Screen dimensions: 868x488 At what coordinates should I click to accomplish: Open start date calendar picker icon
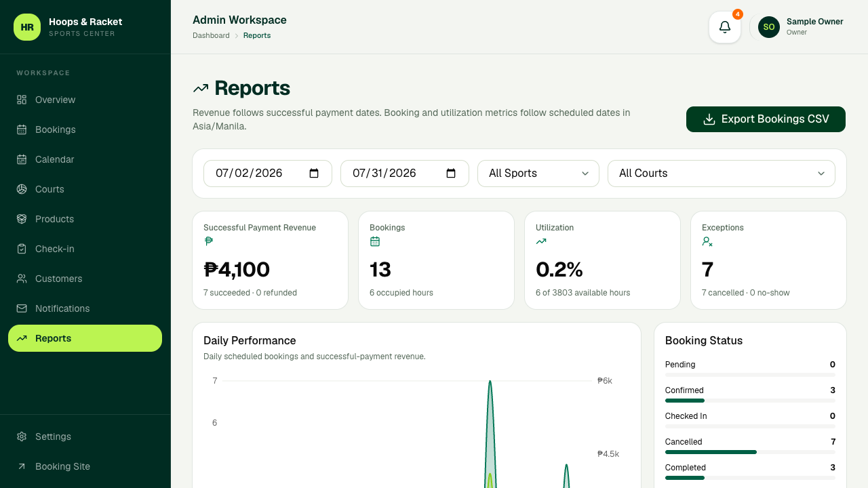click(x=314, y=174)
